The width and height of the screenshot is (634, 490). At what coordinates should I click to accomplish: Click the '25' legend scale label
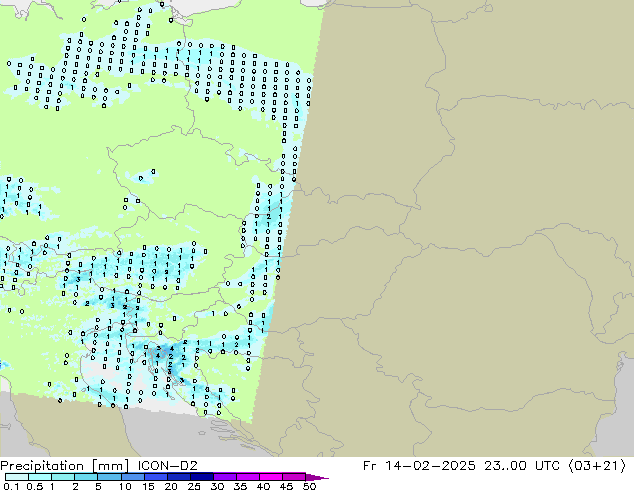[194, 486]
